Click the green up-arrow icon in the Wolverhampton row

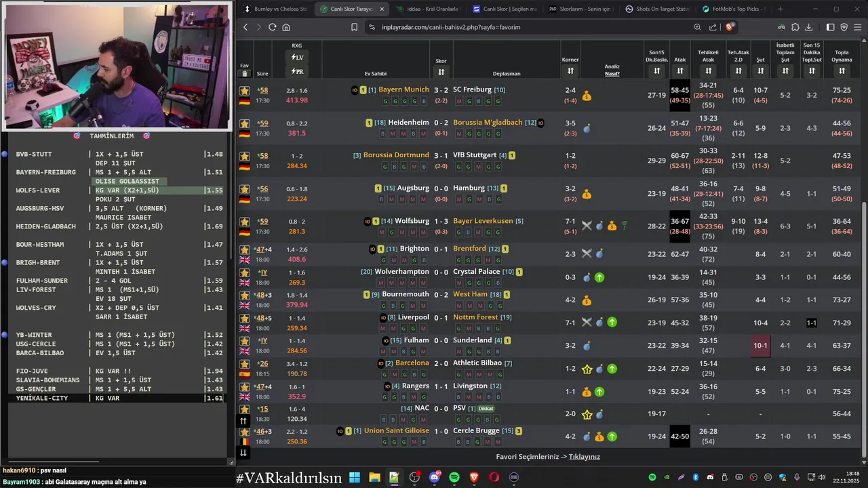(x=599, y=277)
